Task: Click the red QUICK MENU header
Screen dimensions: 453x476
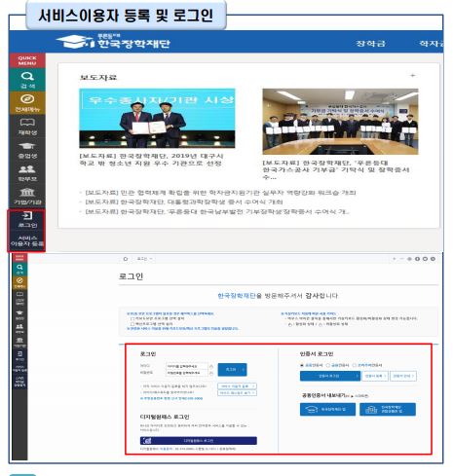Action: (27, 60)
